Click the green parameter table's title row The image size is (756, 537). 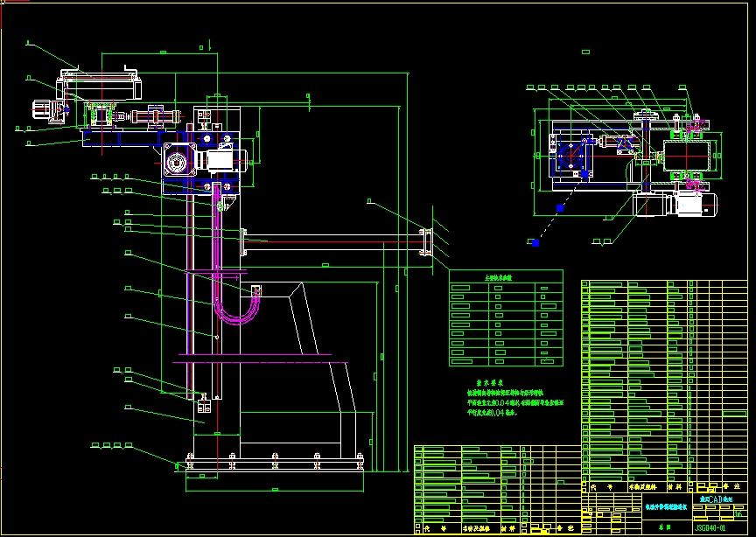506,277
